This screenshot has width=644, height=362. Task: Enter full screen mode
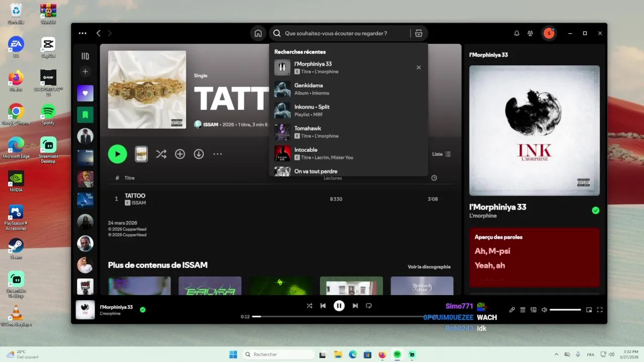pyautogui.click(x=600, y=310)
